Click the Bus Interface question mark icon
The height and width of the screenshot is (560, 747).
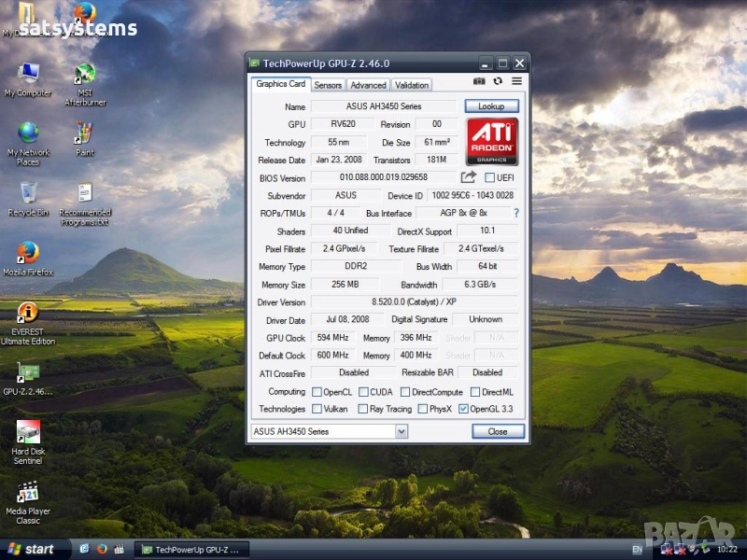[515, 213]
